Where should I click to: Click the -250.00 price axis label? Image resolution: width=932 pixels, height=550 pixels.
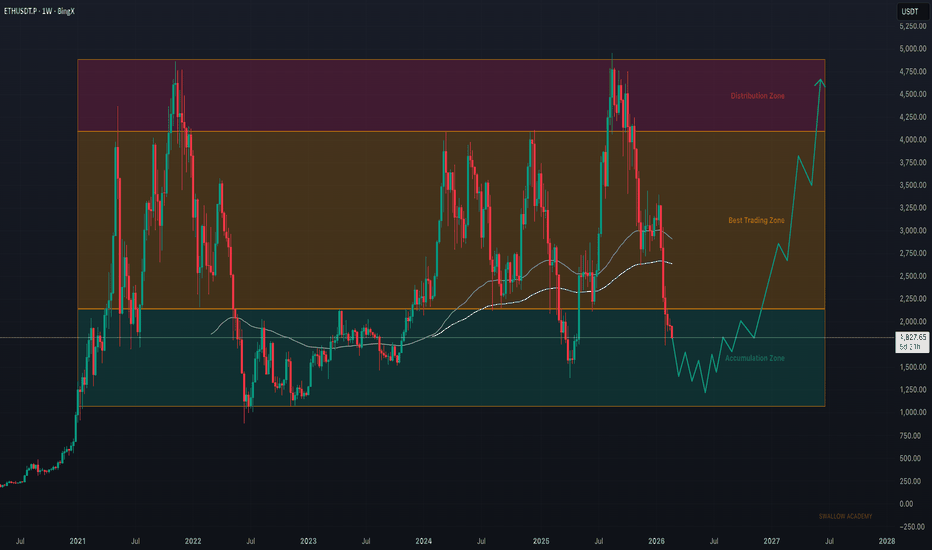click(x=911, y=526)
